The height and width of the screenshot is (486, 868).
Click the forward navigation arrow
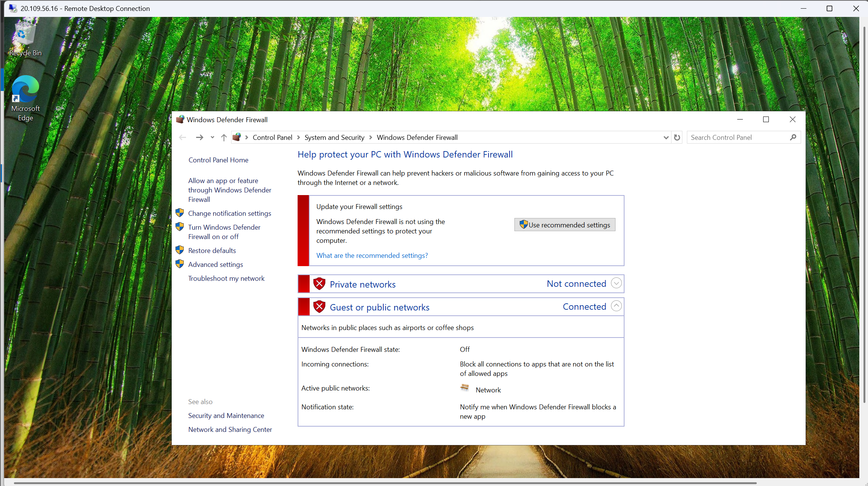click(199, 137)
